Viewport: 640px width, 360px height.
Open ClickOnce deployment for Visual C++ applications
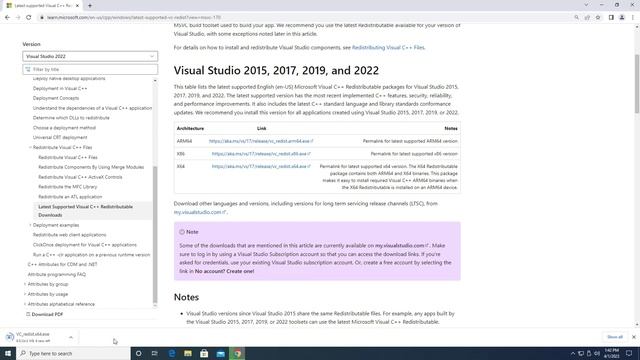84,245
